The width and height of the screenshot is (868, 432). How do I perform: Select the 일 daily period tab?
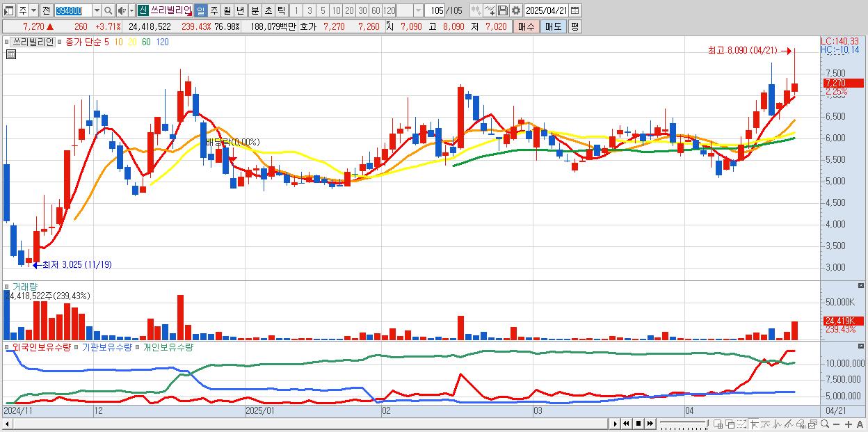click(x=200, y=10)
